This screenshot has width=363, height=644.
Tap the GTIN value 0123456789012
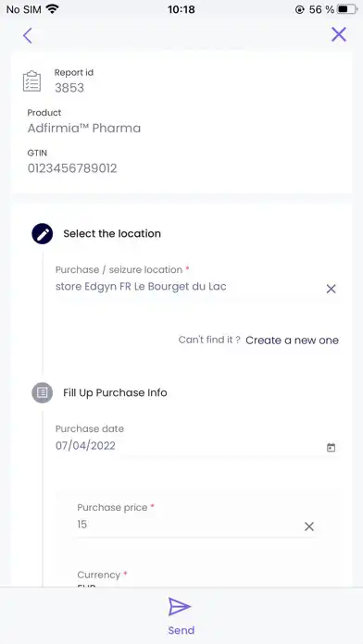point(72,168)
